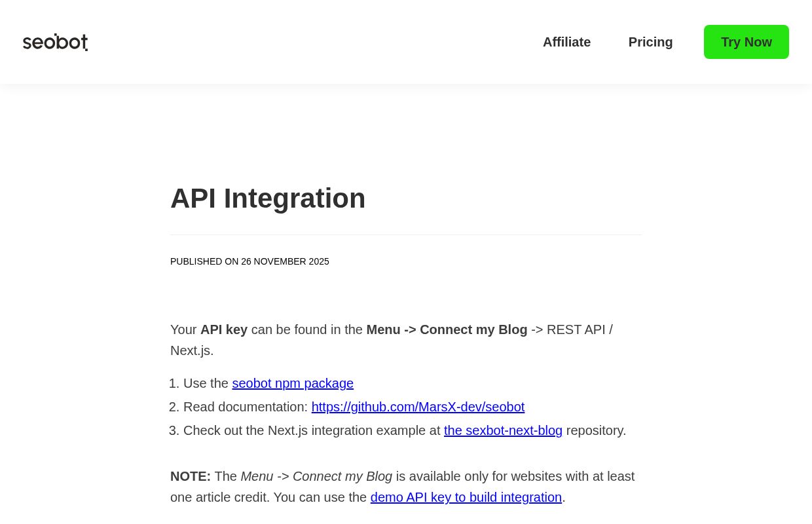Image resolution: width=812 pixels, height=524 pixels.
Task: Click the "Read documentation:" text
Action: click(x=245, y=407)
